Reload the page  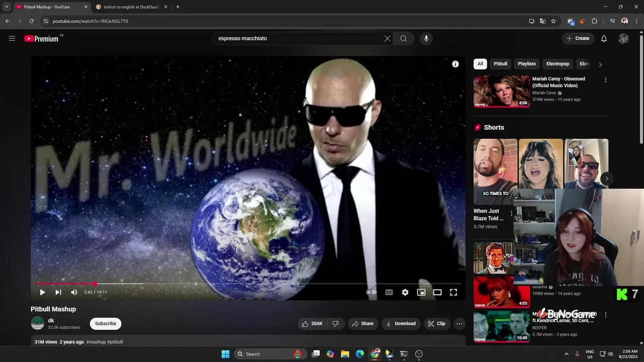(x=31, y=21)
